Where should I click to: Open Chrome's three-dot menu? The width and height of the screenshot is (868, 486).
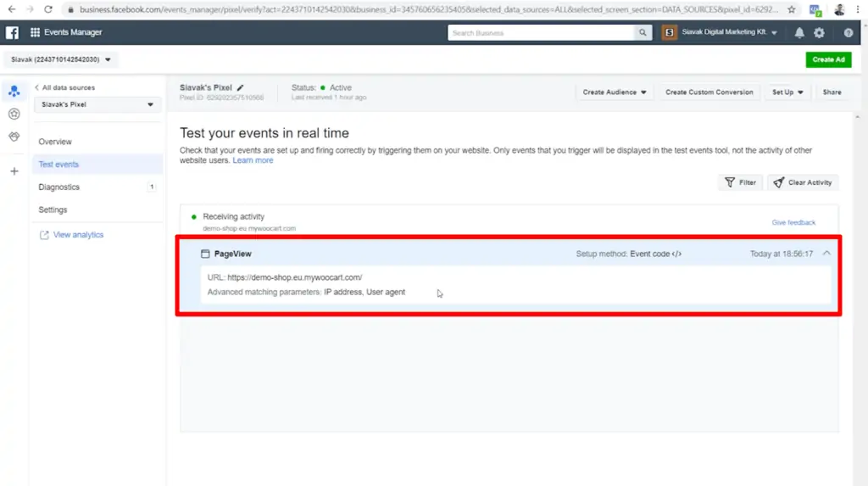858,9
